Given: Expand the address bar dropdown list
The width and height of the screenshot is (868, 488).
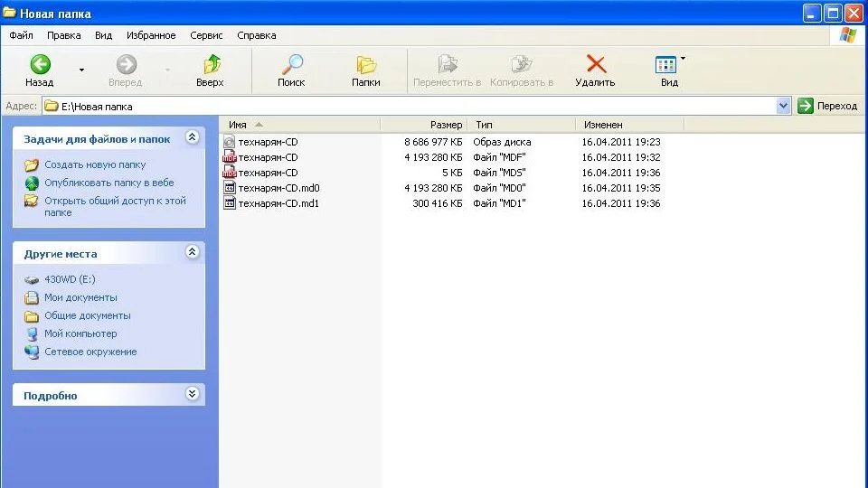Looking at the screenshot, I should pos(783,106).
